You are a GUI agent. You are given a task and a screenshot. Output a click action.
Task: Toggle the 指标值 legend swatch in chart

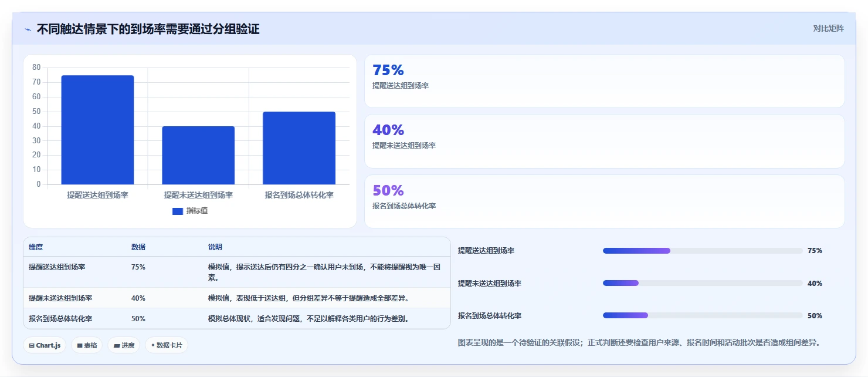point(177,211)
